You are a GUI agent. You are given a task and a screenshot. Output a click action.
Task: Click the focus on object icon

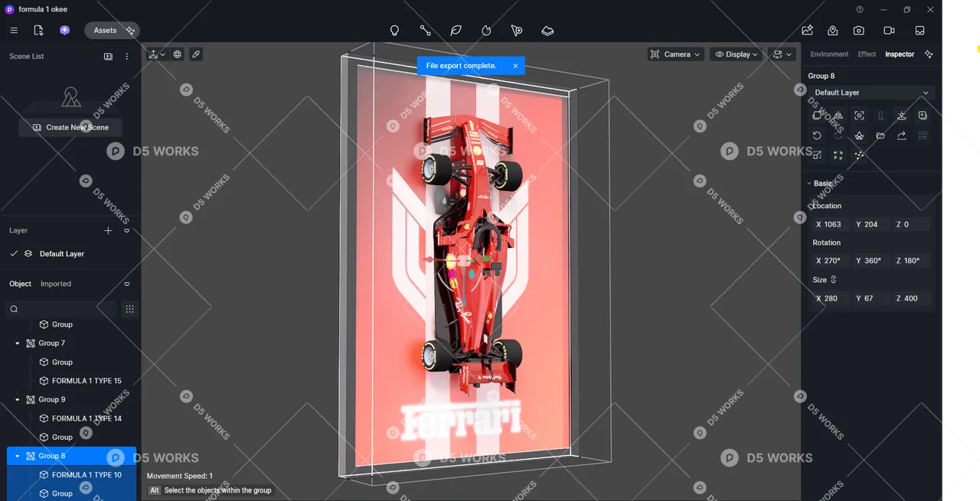pyautogui.click(x=859, y=115)
